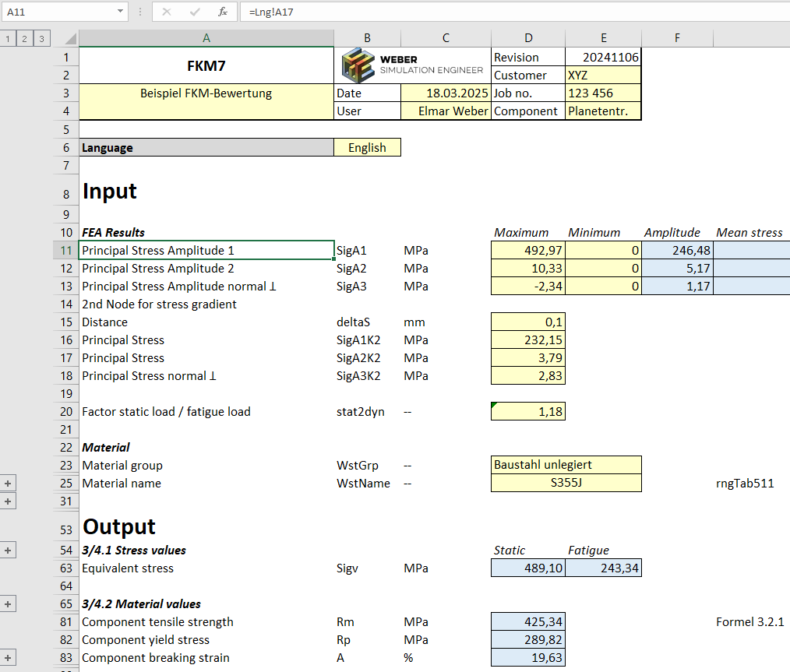Select the User value Elmar Weber
This screenshot has height=672, width=790.
(x=446, y=111)
